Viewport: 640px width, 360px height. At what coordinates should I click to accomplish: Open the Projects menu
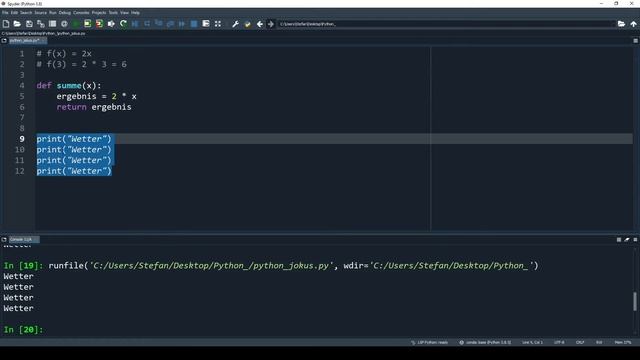pyautogui.click(x=99, y=13)
